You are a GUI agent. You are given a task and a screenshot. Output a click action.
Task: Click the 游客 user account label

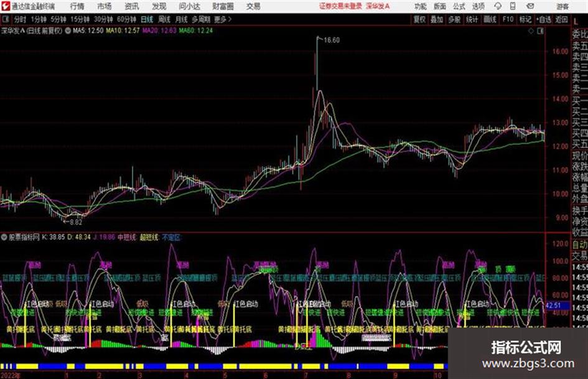[x=562, y=6]
